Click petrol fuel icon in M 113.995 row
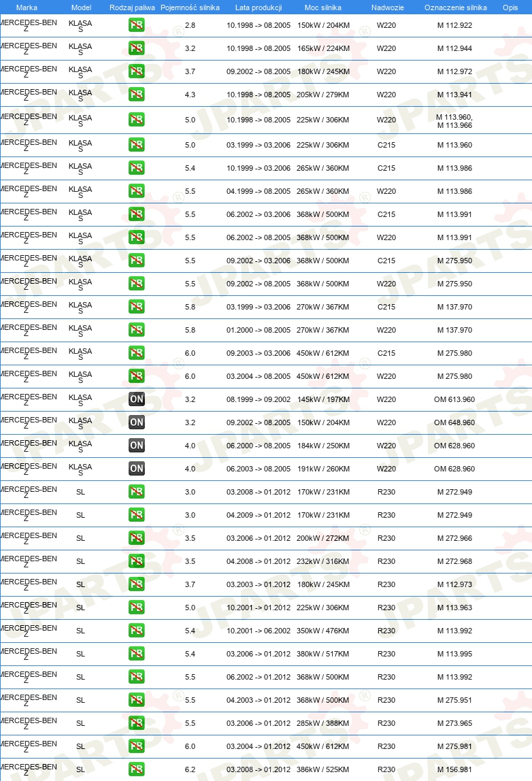The height and width of the screenshot is (781, 532). click(137, 654)
